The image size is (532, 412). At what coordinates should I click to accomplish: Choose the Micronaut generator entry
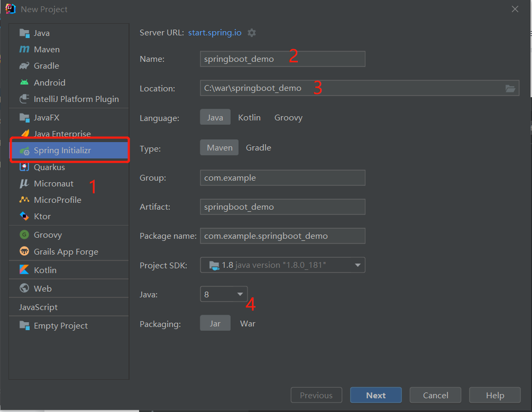click(69, 183)
